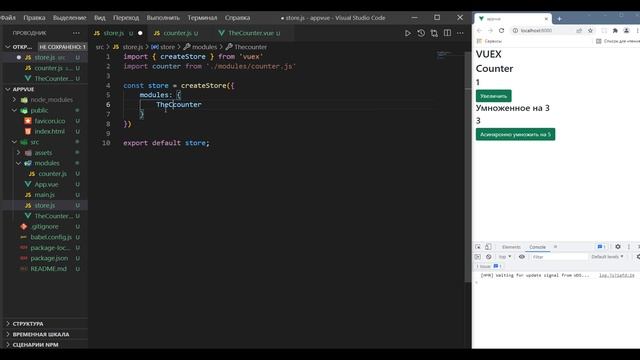
Task: Open main.js in the file tree
Action: 44,195
